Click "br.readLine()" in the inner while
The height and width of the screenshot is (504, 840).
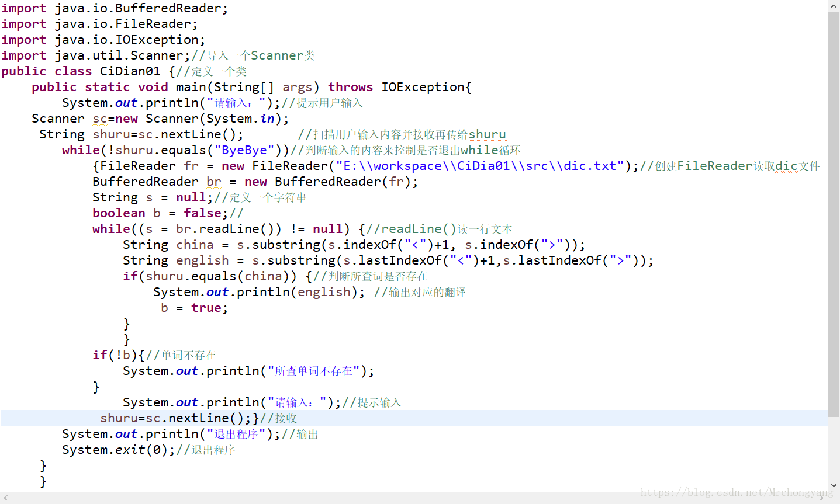click(229, 229)
